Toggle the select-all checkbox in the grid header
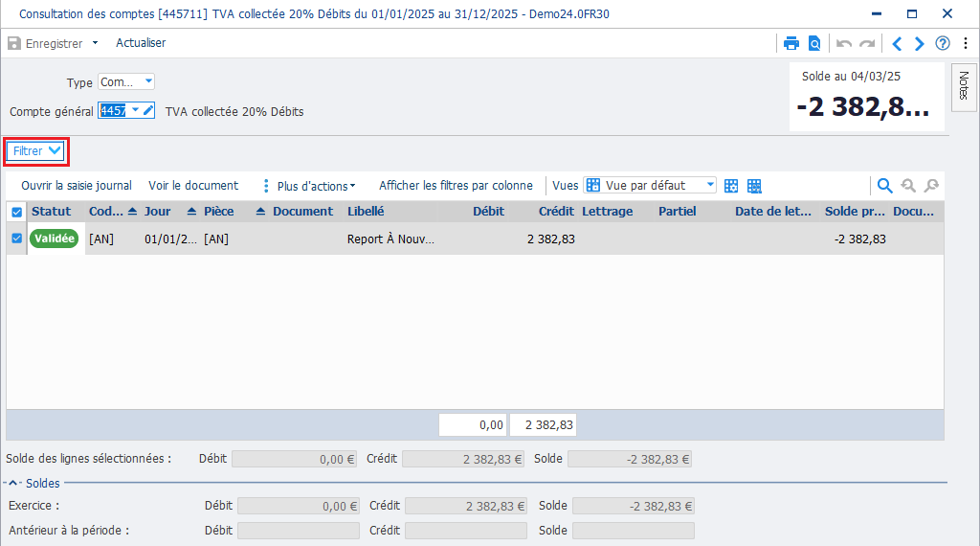Screen dimensions: 980x546 click(16, 212)
